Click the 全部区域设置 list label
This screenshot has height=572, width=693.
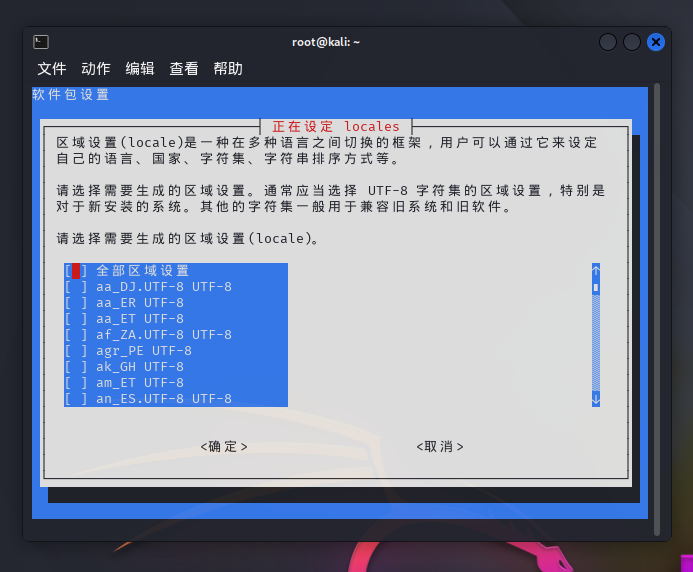(143, 271)
